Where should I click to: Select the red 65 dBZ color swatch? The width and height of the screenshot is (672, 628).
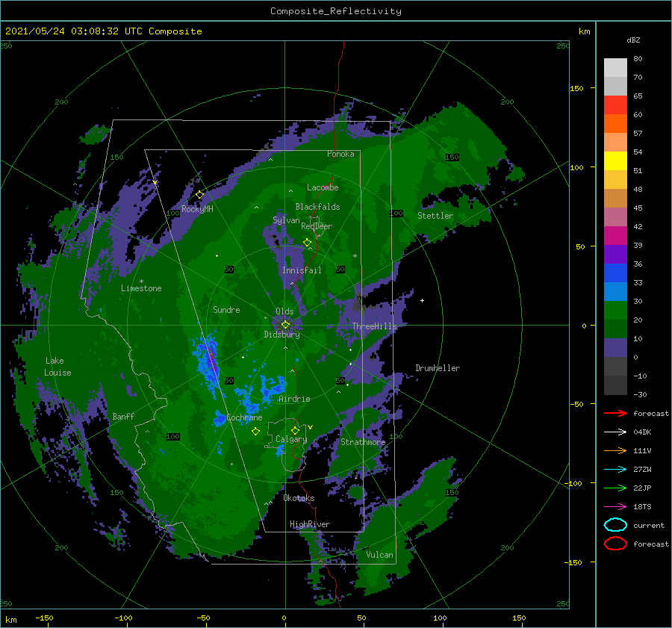[x=615, y=105]
